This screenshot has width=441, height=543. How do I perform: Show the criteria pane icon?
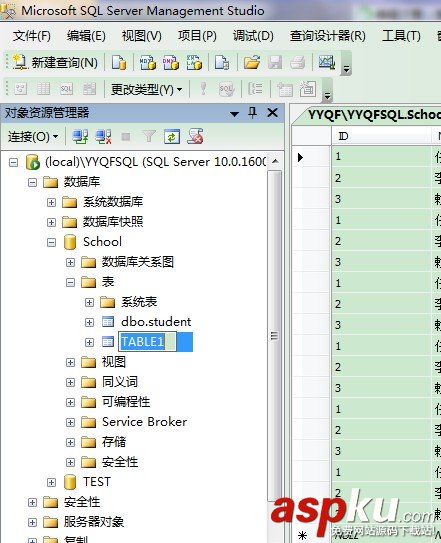pos(43,89)
